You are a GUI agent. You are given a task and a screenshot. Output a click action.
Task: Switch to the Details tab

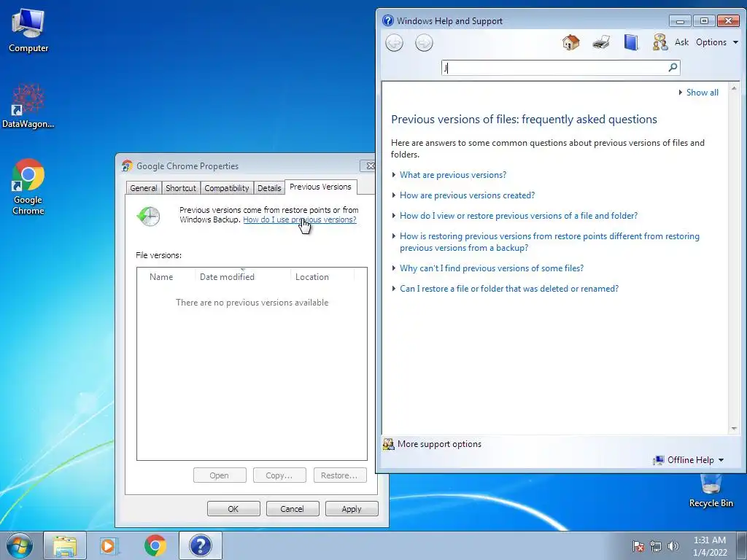point(269,188)
